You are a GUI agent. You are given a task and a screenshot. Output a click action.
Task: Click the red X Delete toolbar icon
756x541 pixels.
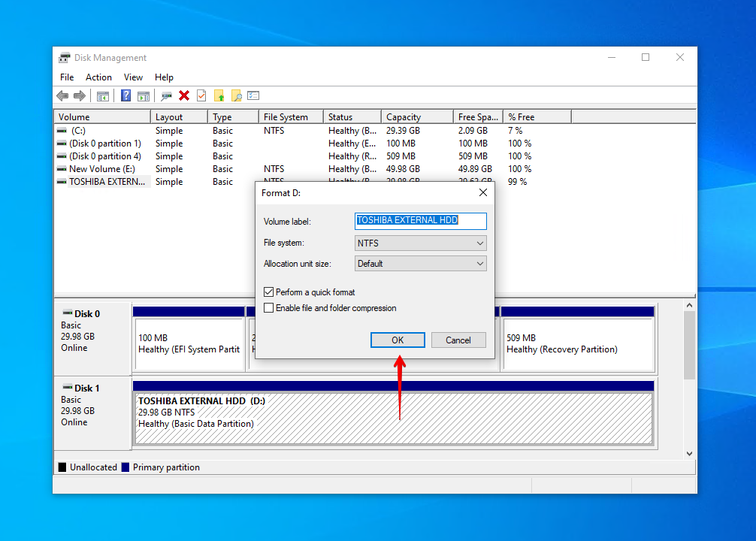(183, 95)
